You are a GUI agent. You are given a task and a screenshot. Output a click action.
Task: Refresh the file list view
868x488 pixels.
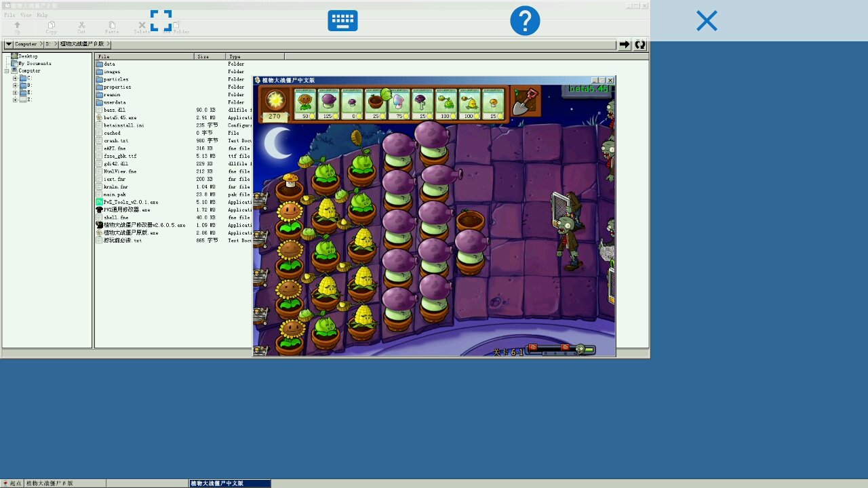click(x=640, y=45)
